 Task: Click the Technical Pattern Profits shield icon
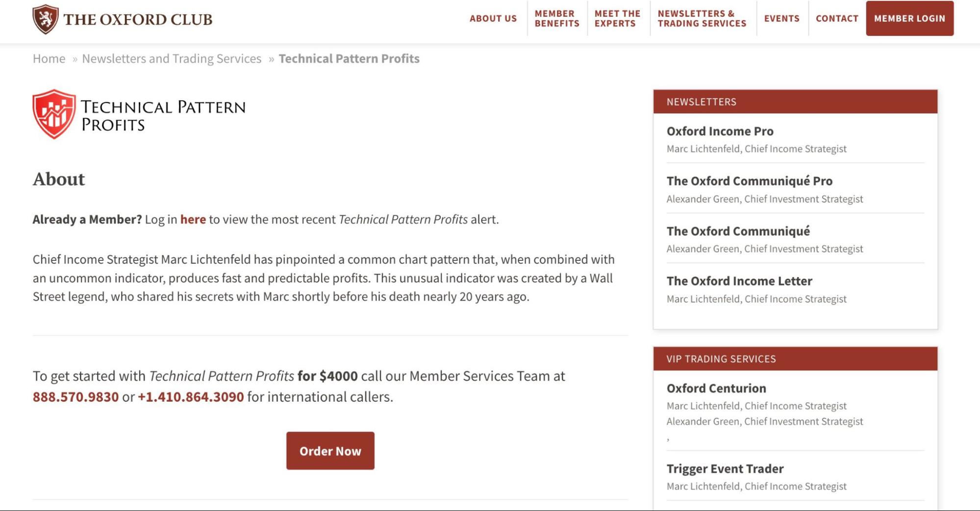pos(54,114)
